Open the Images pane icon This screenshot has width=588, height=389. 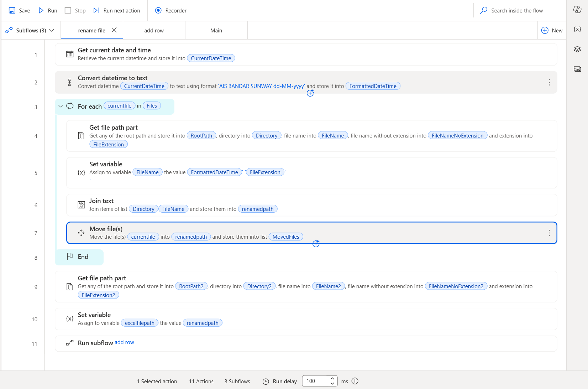(577, 69)
